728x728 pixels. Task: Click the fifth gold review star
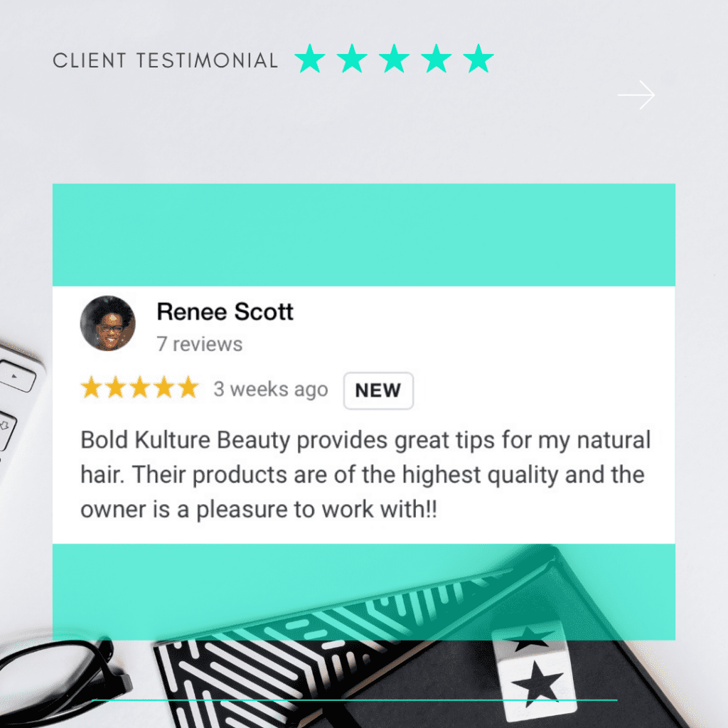pos(188,387)
